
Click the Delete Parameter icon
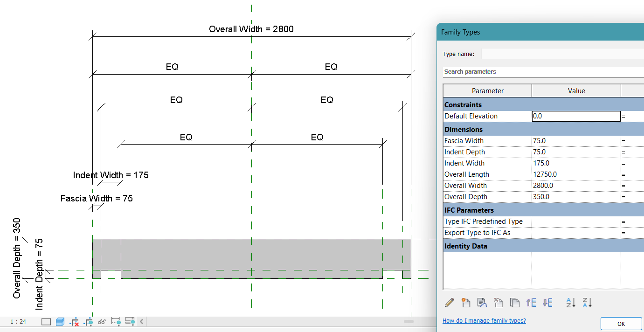click(499, 303)
